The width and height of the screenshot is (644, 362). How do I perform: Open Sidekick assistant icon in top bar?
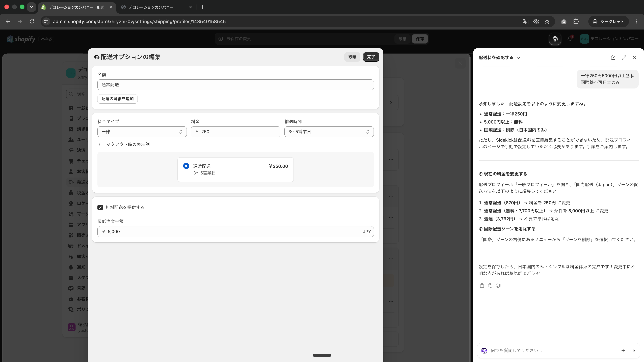click(x=555, y=39)
